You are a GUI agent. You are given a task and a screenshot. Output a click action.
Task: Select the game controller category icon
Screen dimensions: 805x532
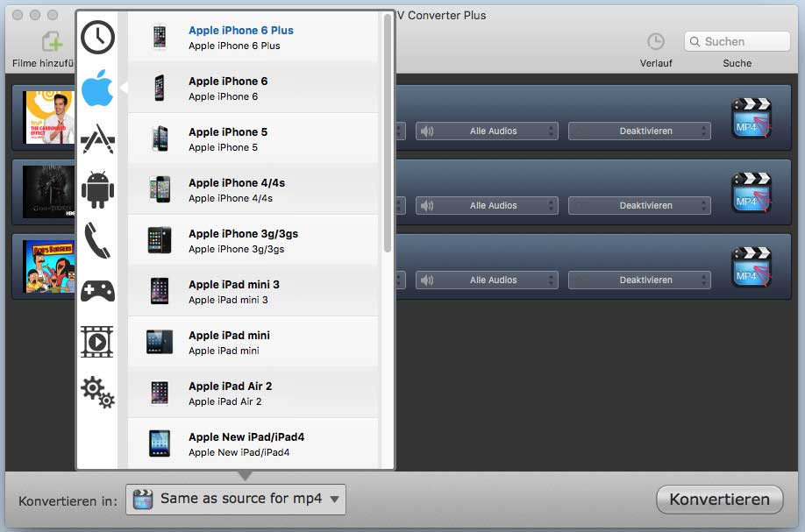pos(97,291)
